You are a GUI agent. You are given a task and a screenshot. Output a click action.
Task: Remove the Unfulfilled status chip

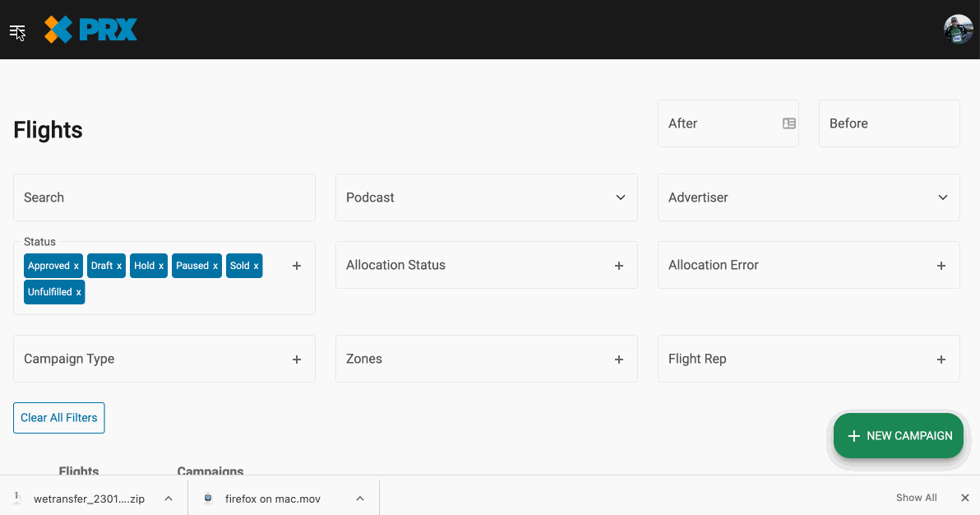[78, 292]
